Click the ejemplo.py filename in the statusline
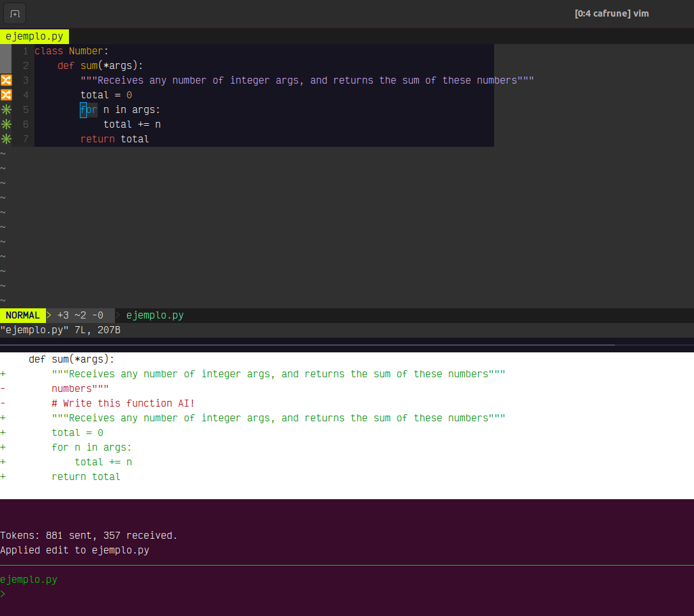Screen dimensions: 694x616 click(x=155, y=315)
